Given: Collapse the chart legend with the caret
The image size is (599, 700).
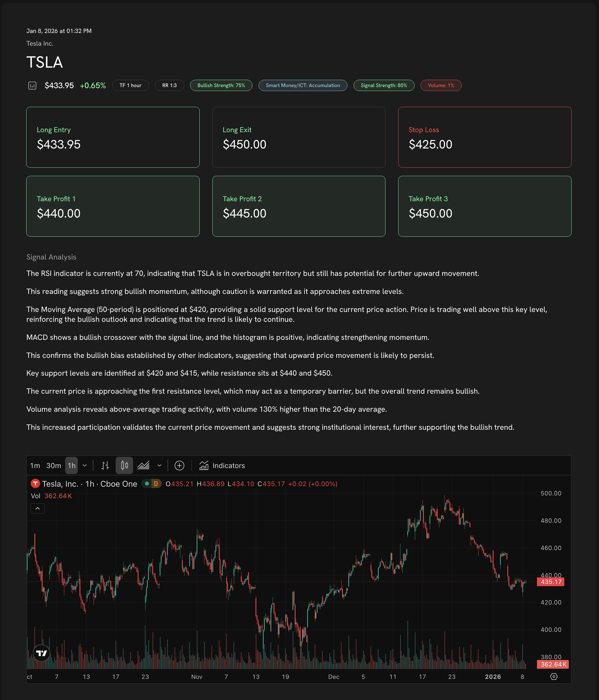Looking at the screenshot, I should (x=38, y=508).
